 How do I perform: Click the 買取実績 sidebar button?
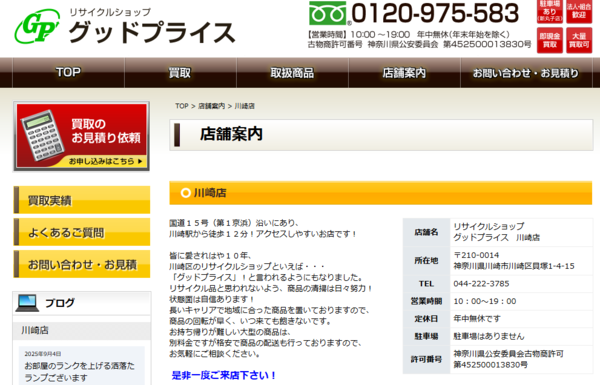82,200
